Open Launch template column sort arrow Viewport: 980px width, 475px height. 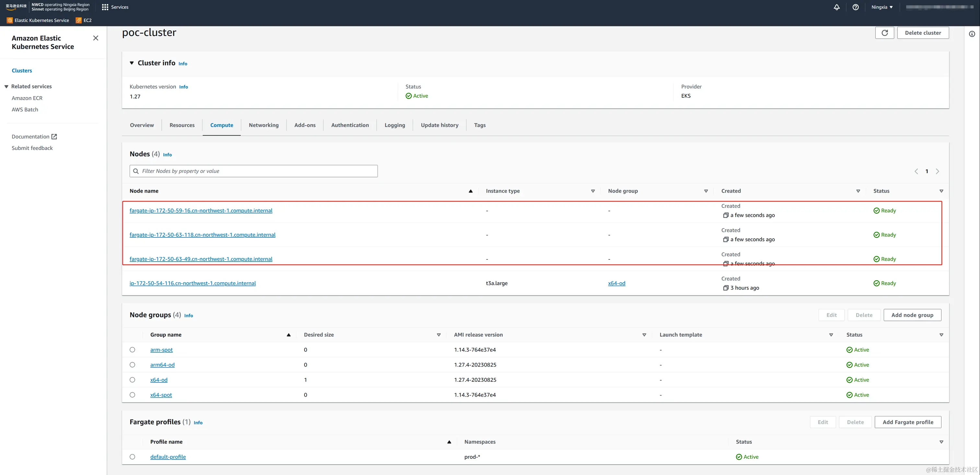click(831, 335)
